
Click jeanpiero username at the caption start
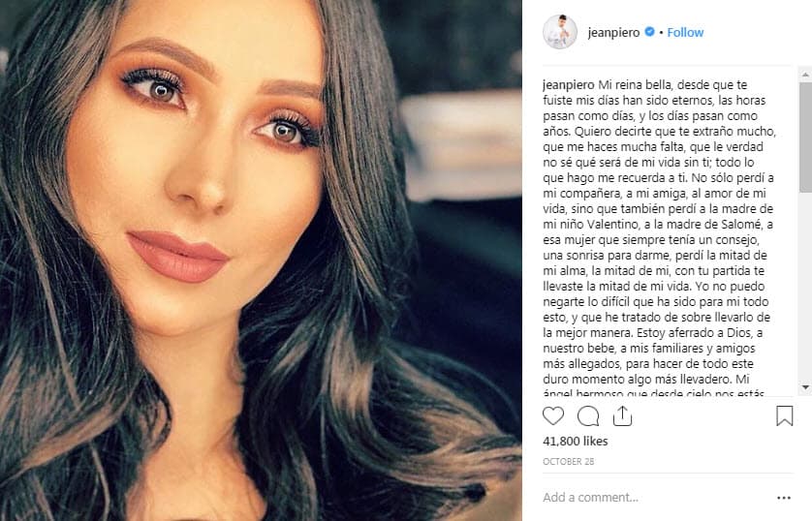(x=569, y=85)
